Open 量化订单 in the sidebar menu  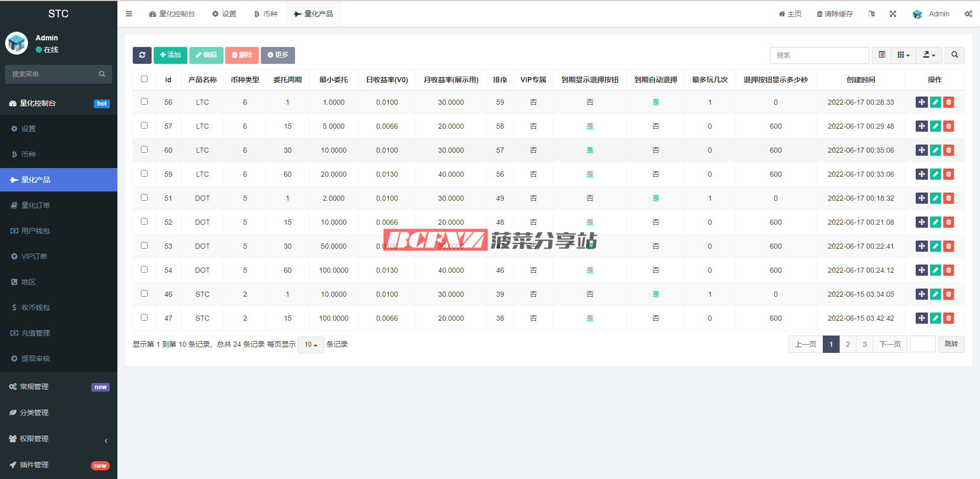[x=36, y=205]
